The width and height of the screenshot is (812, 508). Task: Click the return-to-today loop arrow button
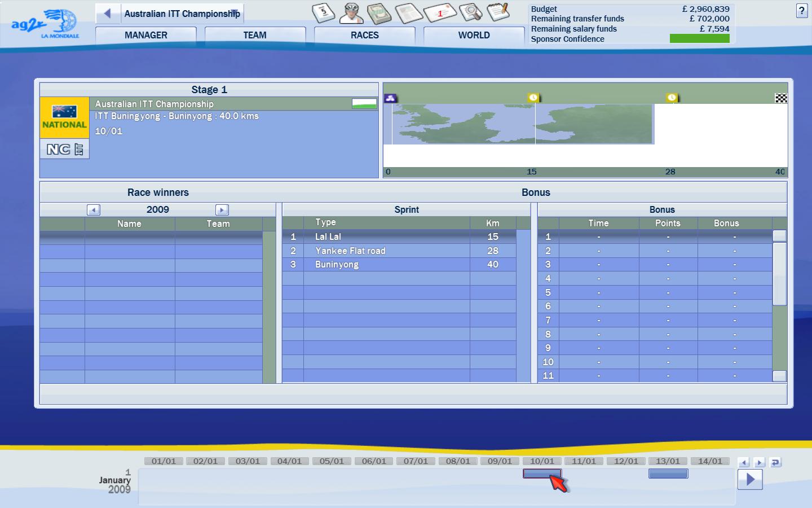[775, 462]
